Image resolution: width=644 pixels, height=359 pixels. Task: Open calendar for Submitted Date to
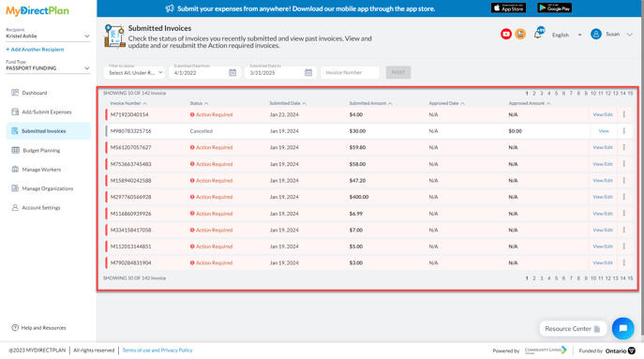[308, 73]
